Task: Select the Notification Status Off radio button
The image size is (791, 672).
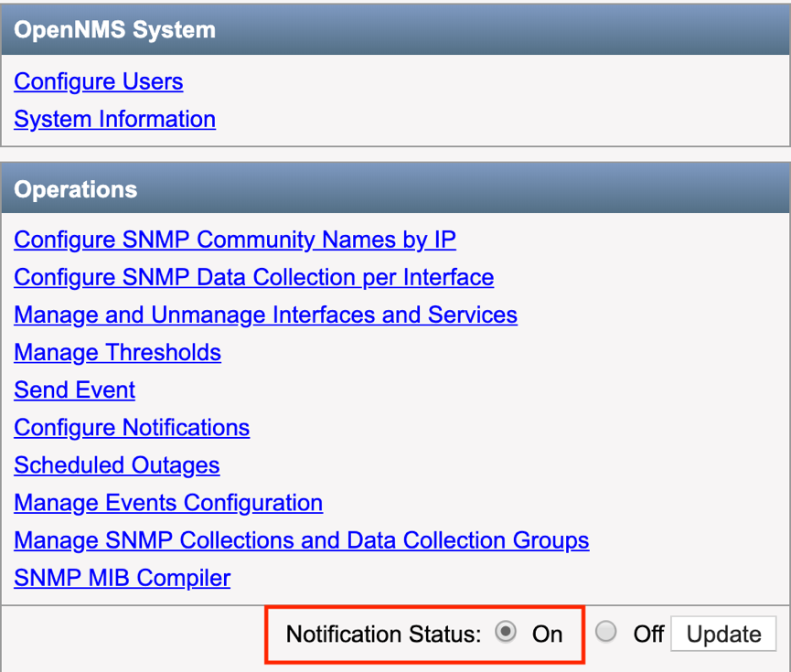Action: pos(605,632)
